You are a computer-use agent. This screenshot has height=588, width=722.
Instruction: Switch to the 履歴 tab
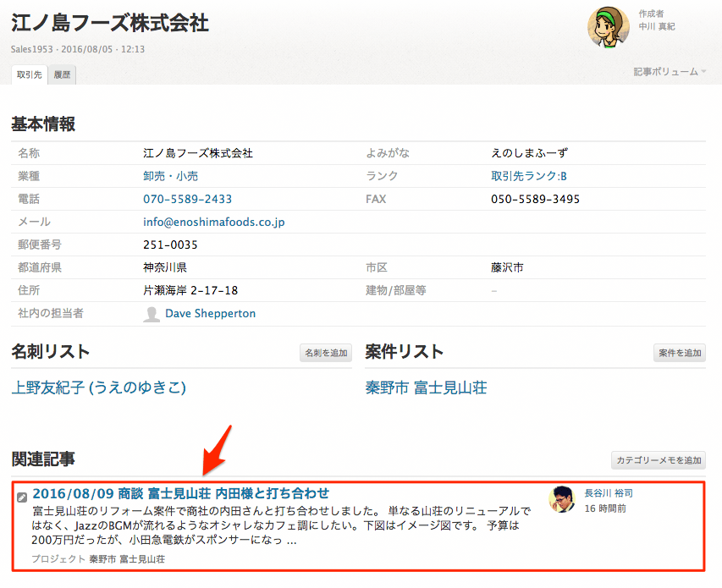coord(62,74)
